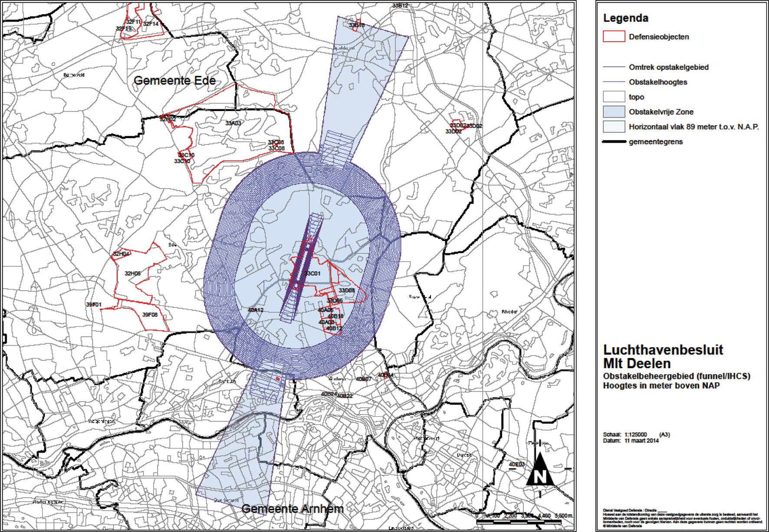The image size is (769, 532).
Task: Click the 'Horizontaal vlak 89 meter t.o.v. N.A.P.' label
Action: [694, 127]
